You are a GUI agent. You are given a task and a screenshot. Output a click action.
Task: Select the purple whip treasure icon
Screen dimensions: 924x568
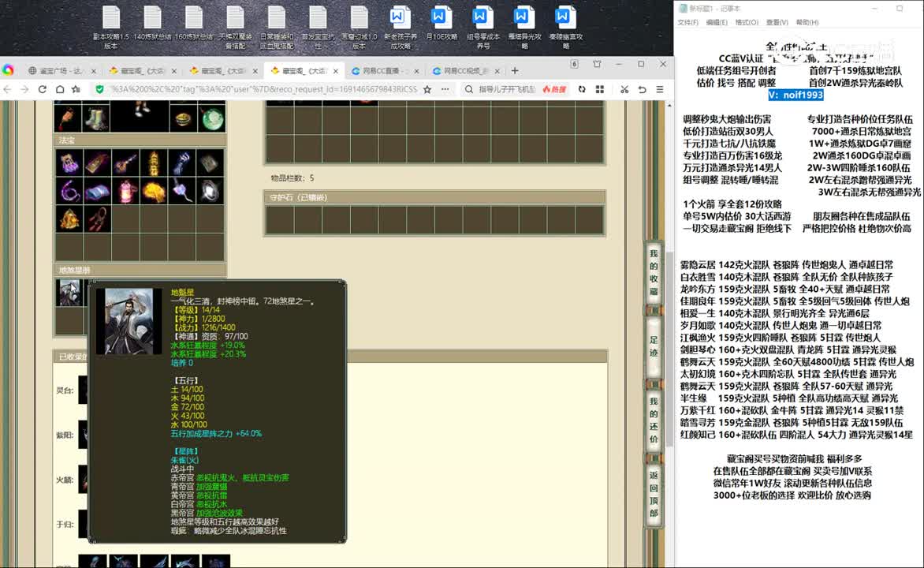[69, 191]
